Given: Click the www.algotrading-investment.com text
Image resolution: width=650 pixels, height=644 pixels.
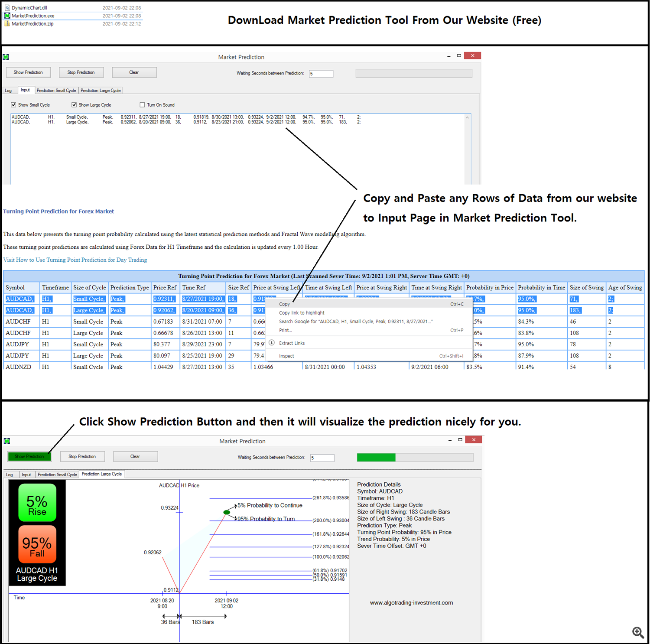Looking at the screenshot, I should coord(411,603).
